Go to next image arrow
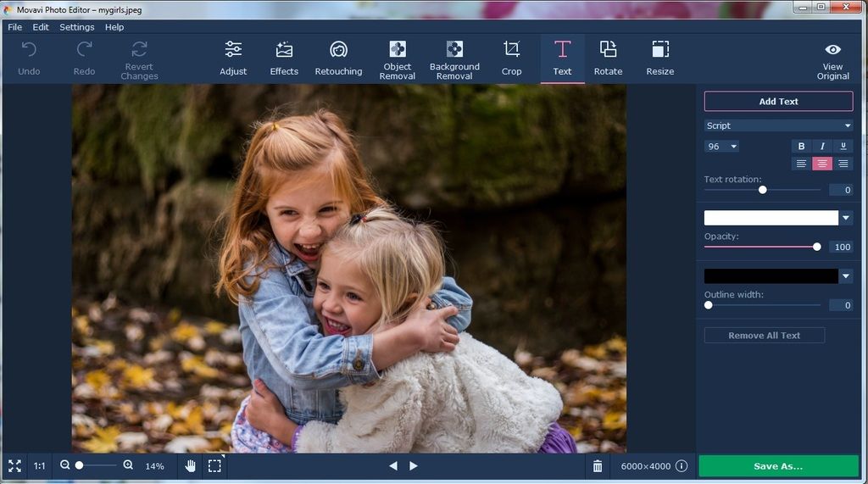 (x=414, y=466)
